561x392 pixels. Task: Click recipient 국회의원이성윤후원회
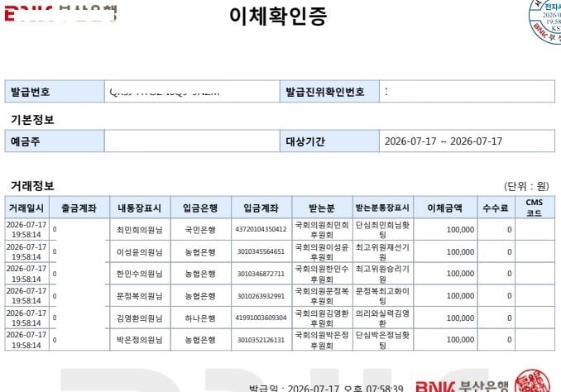tap(322, 251)
